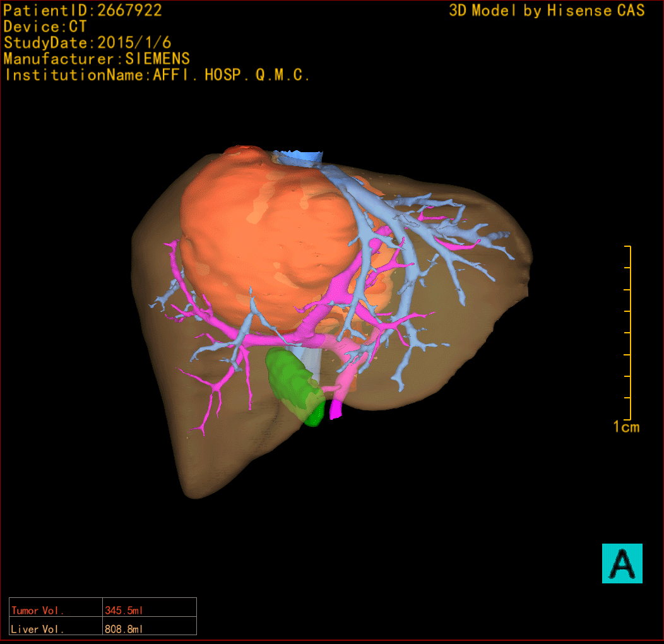Viewport: 664px width, 644px height.
Task: Click the InstitutionName:AFFI. HOSP. Q.M.C. text
Action: (157, 75)
